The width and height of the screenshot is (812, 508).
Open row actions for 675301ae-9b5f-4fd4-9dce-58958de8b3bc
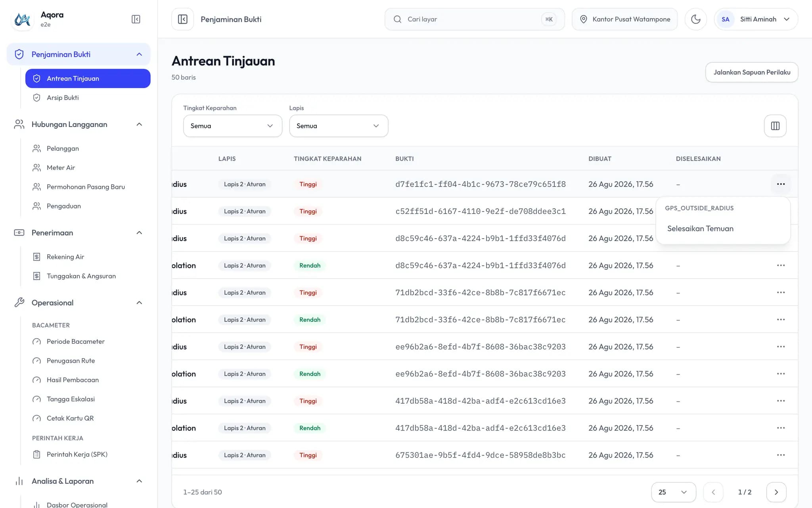click(781, 455)
